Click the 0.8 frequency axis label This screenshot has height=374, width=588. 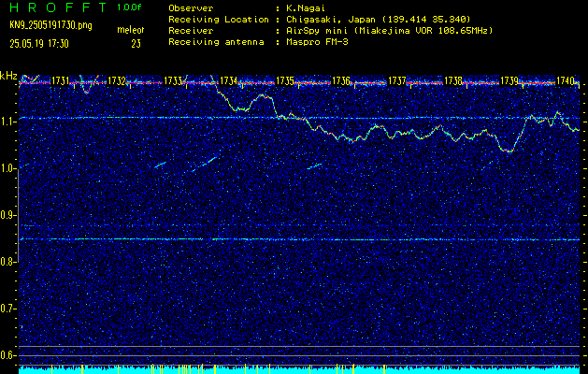8,262
